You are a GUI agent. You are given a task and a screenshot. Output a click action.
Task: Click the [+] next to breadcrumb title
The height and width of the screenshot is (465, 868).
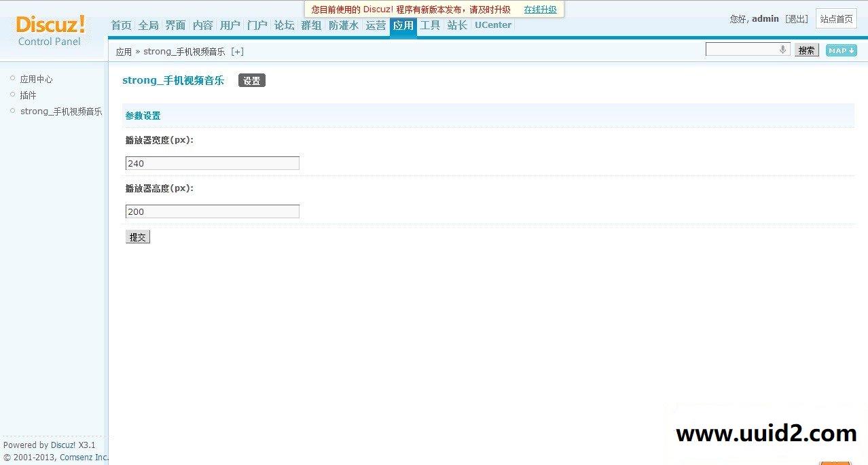[x=237, y=52]
